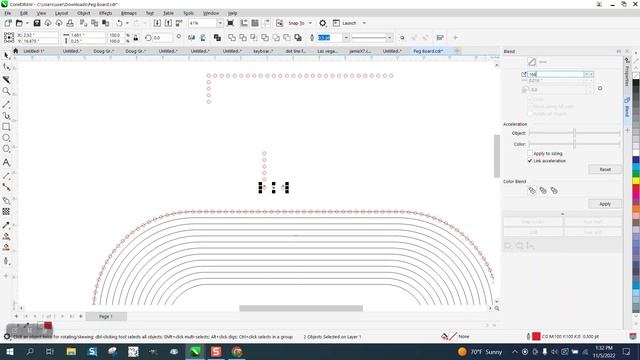640x360 pixels.
Task: Select the Crop tool
Action: (x=6, y=79)
